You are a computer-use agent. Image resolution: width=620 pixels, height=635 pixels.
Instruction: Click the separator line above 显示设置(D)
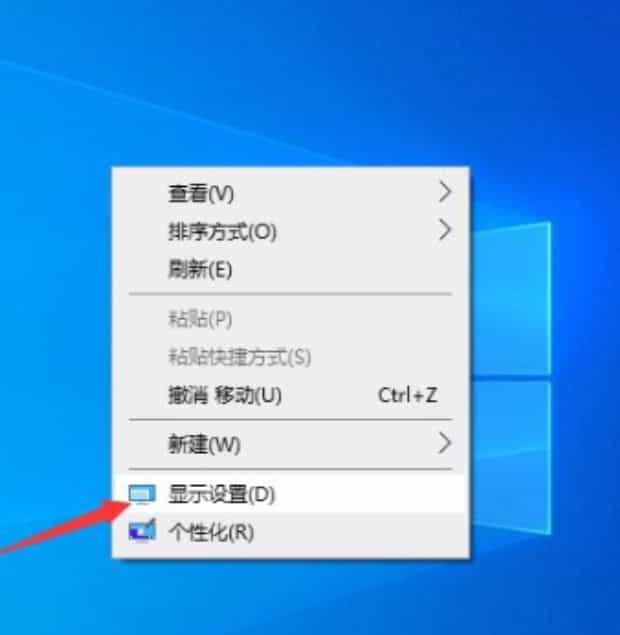pos(290,469)
